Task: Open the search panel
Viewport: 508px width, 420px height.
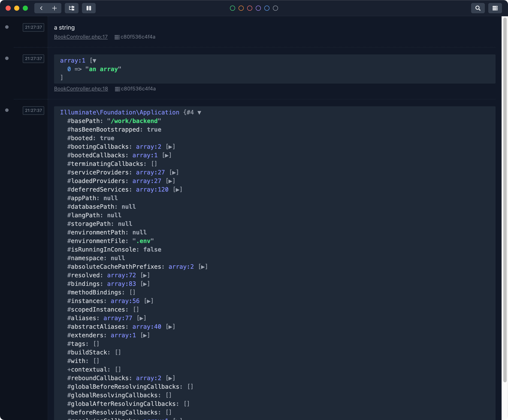Action: click(478, 8)
